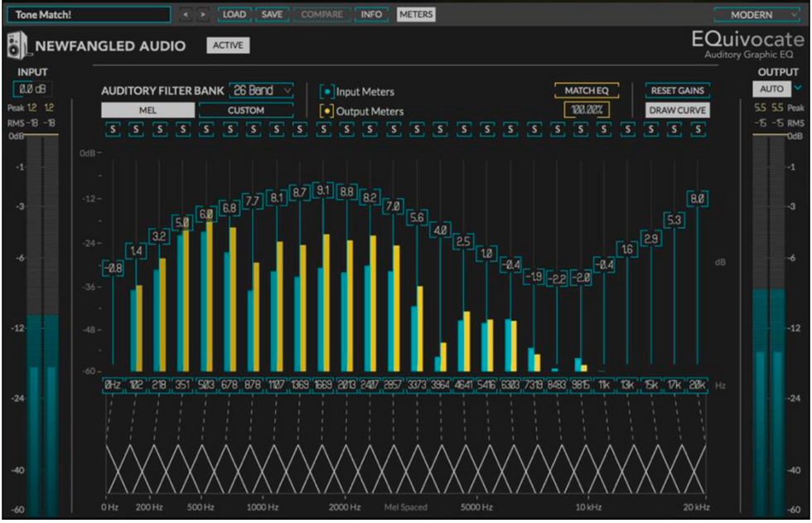Click the 8.0 gain handle
The image size is (812, 523).
click(698, 198)
